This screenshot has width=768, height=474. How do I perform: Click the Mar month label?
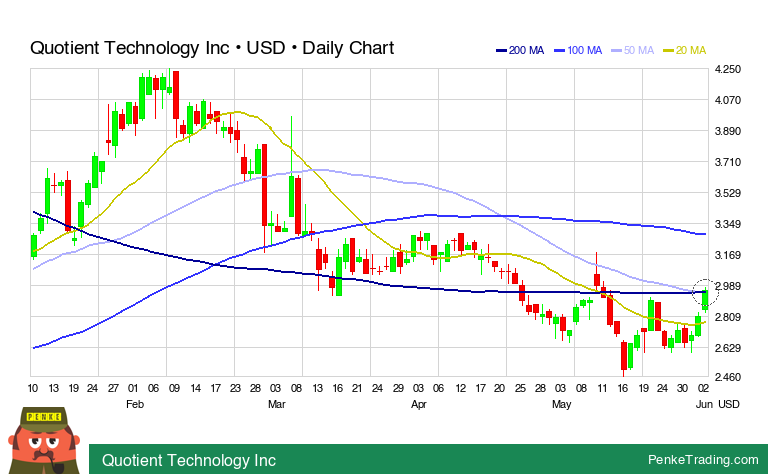pos(277,404)
